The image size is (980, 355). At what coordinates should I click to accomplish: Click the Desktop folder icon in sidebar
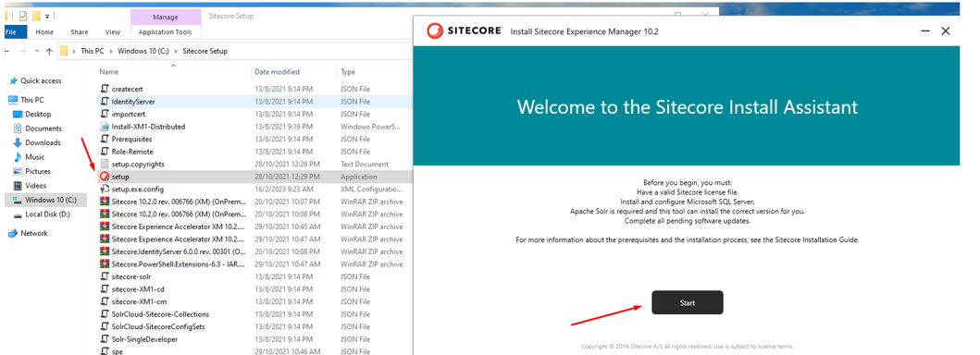coord(18,115)
